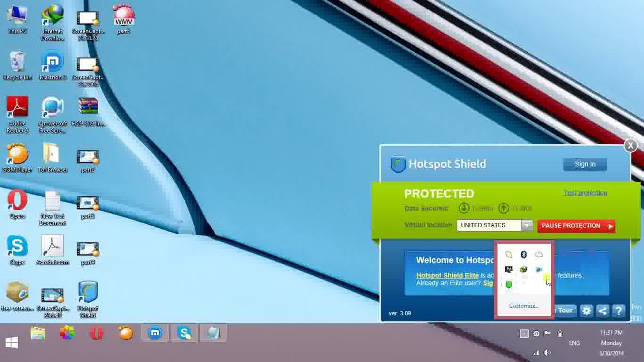Select the HSS-3.09 WinRAR archive icon

[x=88, y=112]
